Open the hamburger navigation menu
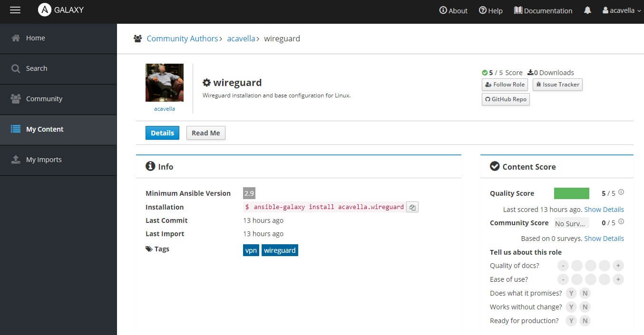The height and width of the screenshot is (335, 644). tap(15, 10)
